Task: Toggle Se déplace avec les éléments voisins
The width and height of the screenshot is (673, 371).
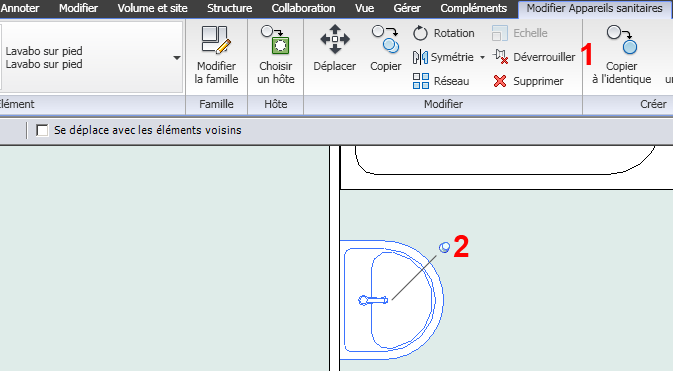Action: (x=42, y=130)
